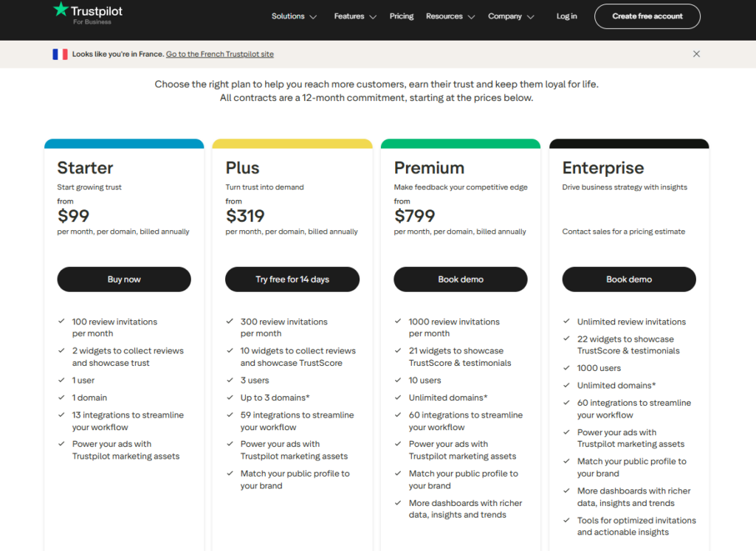Click Turn trust into demand tagline
Screen dimensions: 756x551
264,187
